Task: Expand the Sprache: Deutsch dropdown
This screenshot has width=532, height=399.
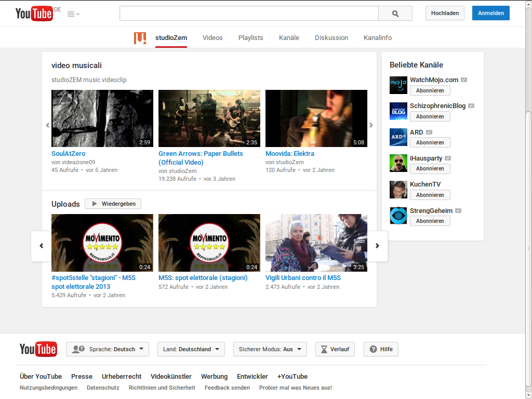Action: [108, 349]
